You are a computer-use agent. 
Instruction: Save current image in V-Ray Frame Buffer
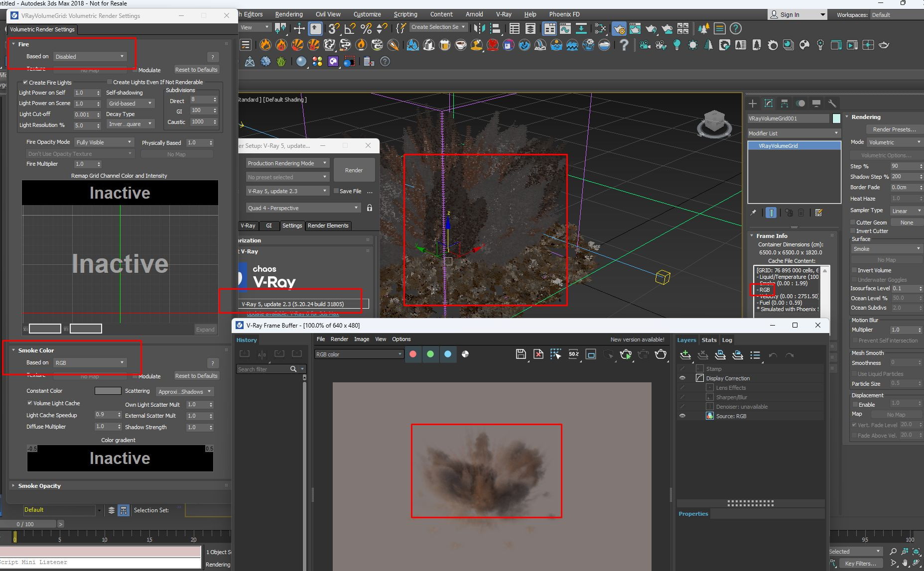pos(521,354)
